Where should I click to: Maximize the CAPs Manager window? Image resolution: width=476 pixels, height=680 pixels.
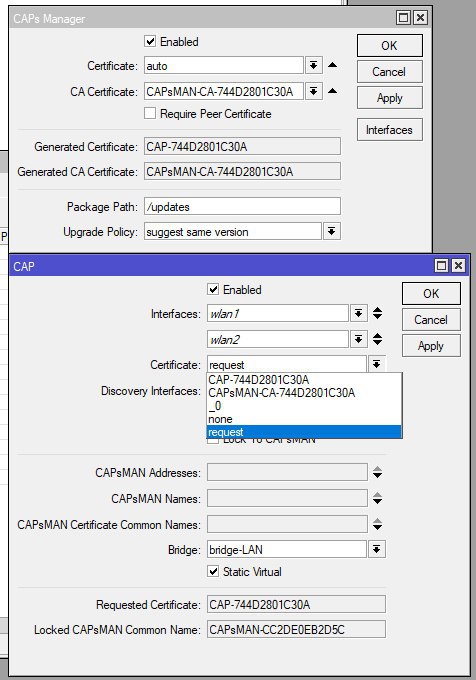404,18
